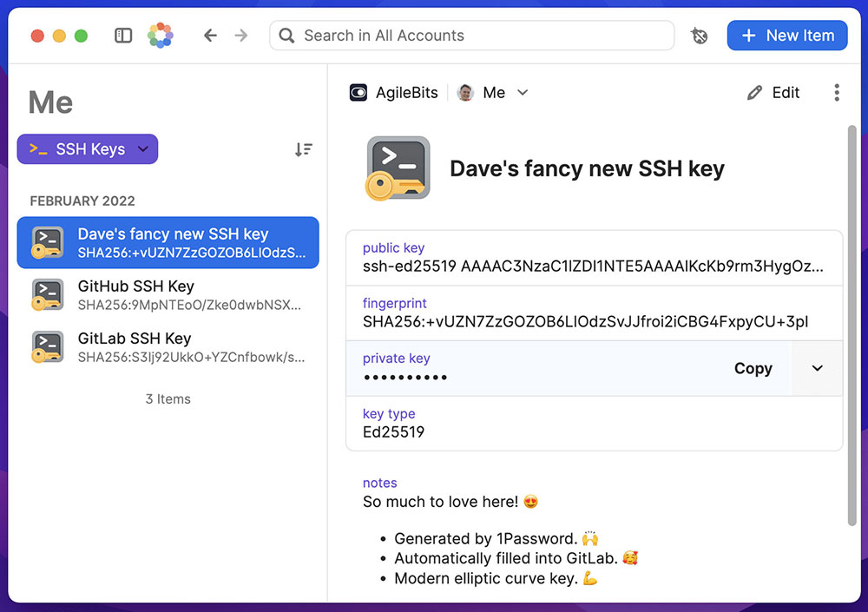Click the AgileBits vault icon

click(x=359, y=92)
